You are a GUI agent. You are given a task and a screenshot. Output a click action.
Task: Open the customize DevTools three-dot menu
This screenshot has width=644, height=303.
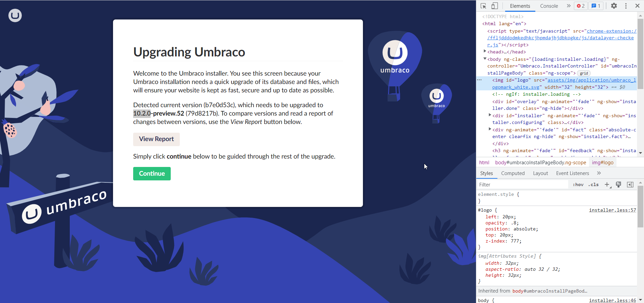(626, 6)
